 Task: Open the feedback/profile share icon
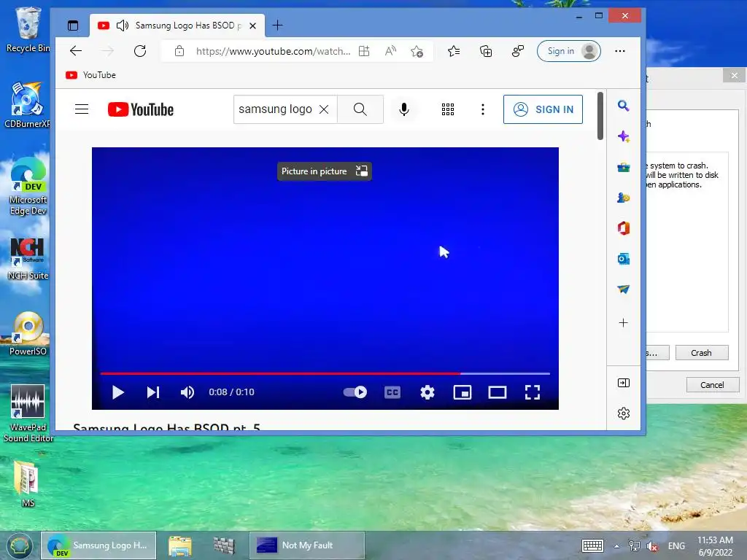pos(518,51)
